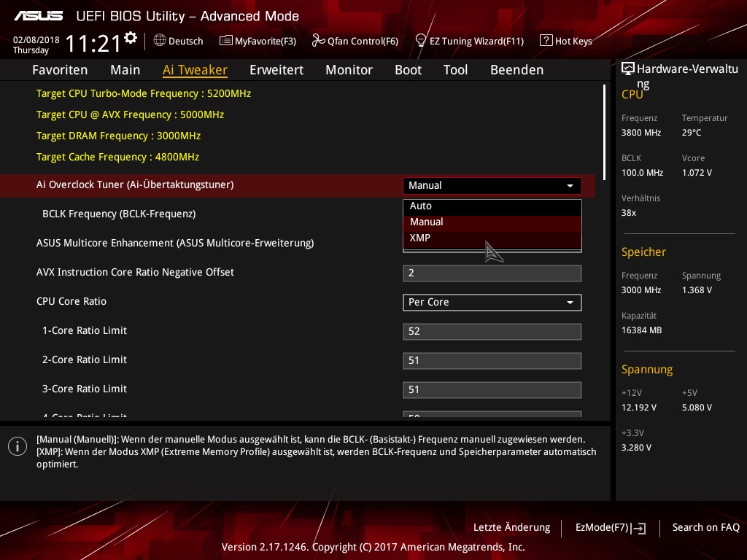Click the Speicher section heading

[643, 252]
